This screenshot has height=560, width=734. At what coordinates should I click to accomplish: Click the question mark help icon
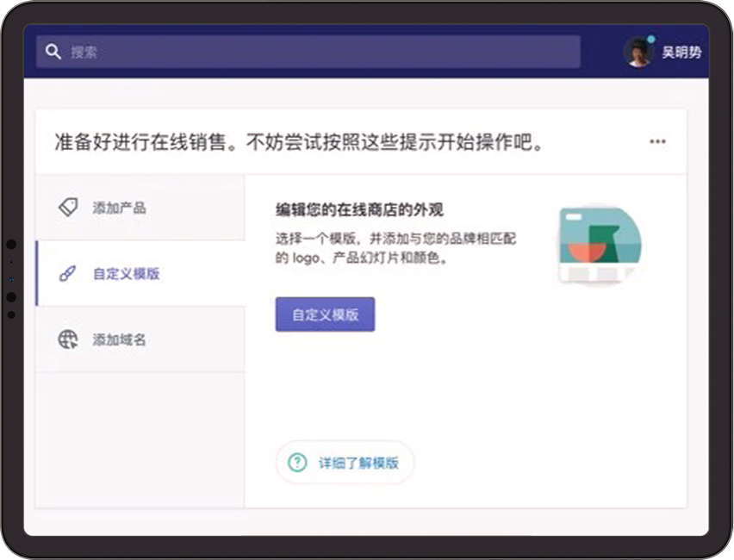(x=297, y=463)
